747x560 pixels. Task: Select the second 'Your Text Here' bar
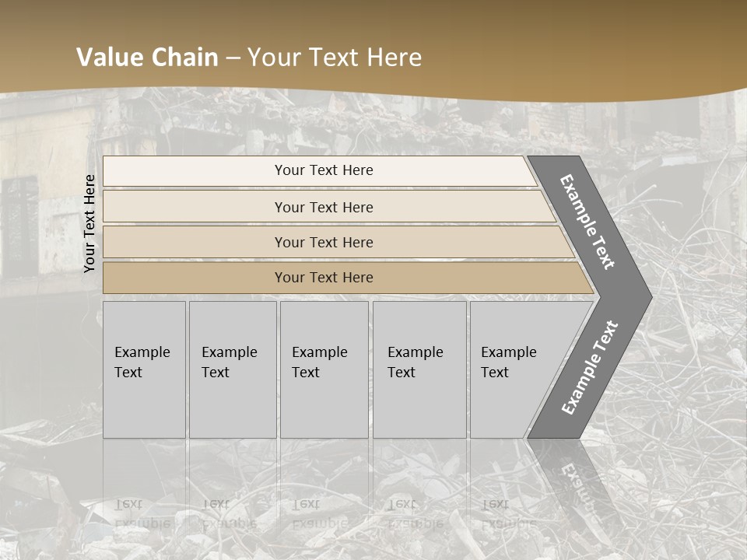[324, 207]
